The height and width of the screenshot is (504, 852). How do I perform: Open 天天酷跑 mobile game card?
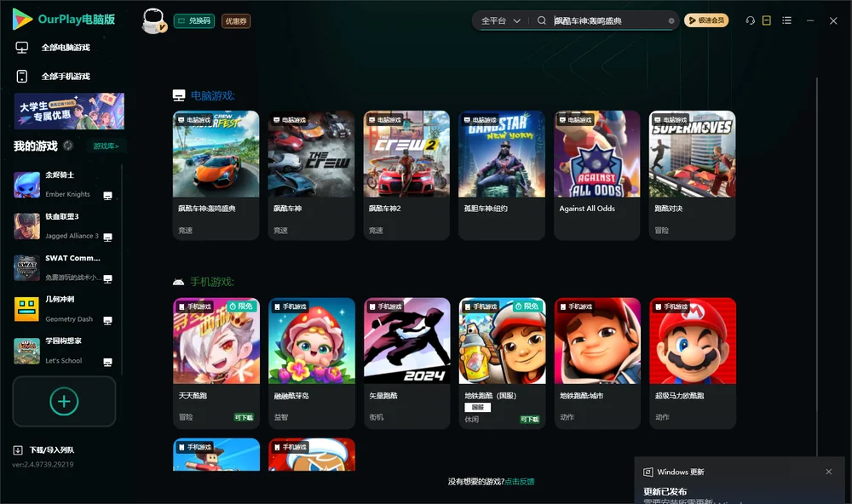[216, 363]
